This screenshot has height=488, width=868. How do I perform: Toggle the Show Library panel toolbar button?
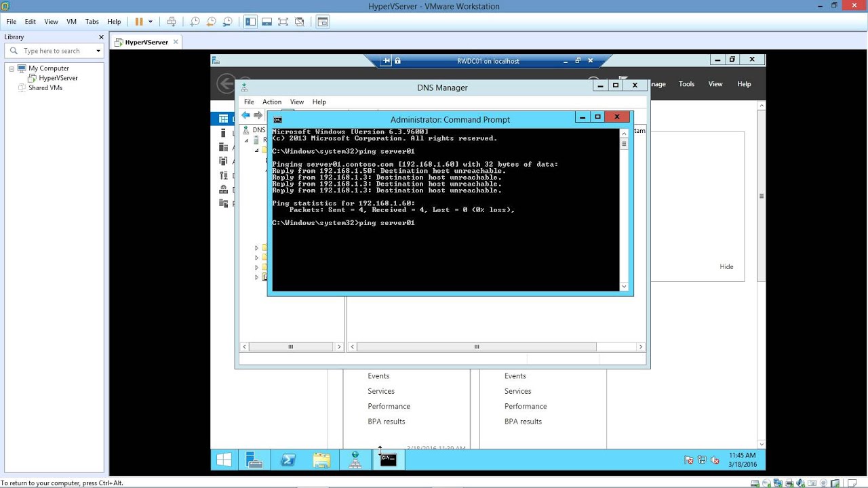click(251, 22)
